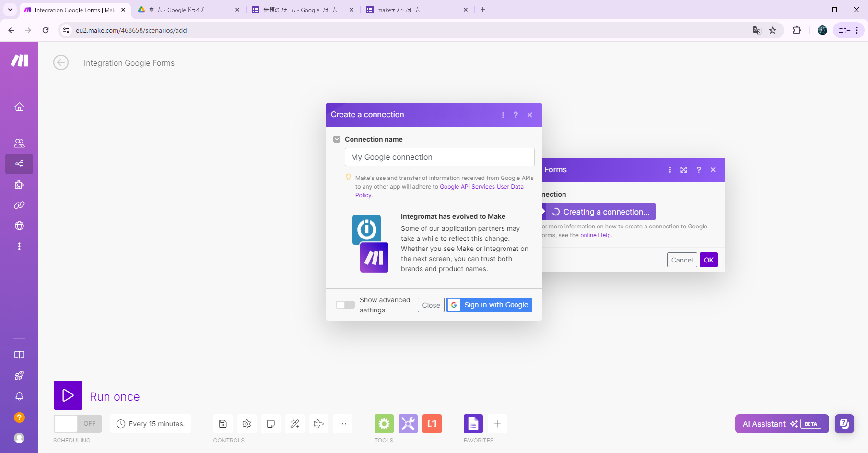This screenshot has width=868, height=453.
Task: Click Creating a connection... button
Action: 600,212
